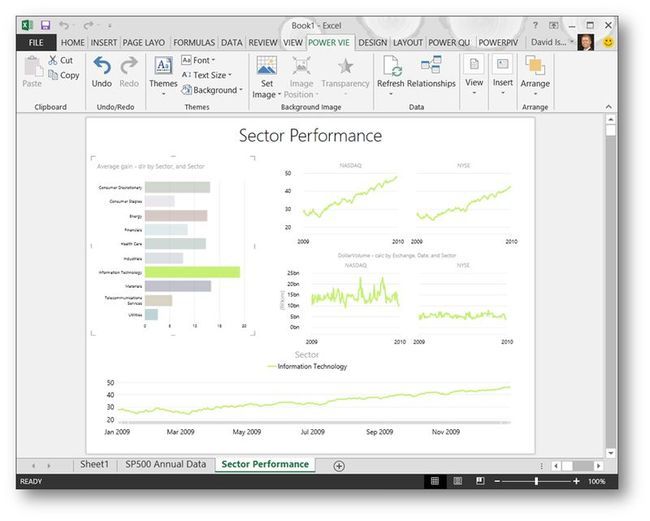650x521 pixels.
Task: Open the Sheet1 worksheet tab
Action: [x=95, y=464]
